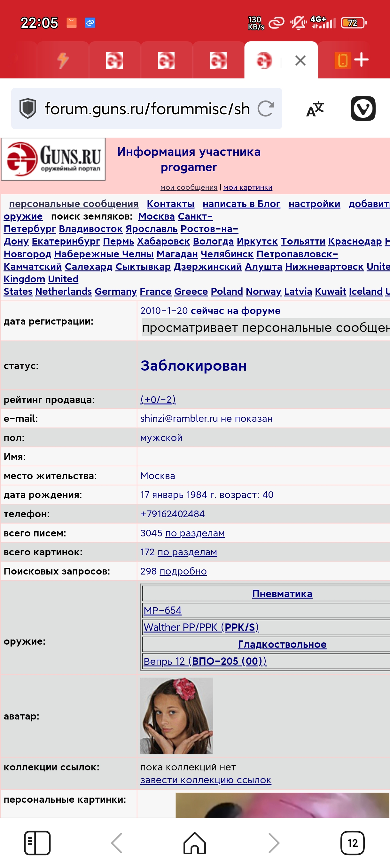Select Ярославль city link
390x868 pixels.
(x=152, y=229)
